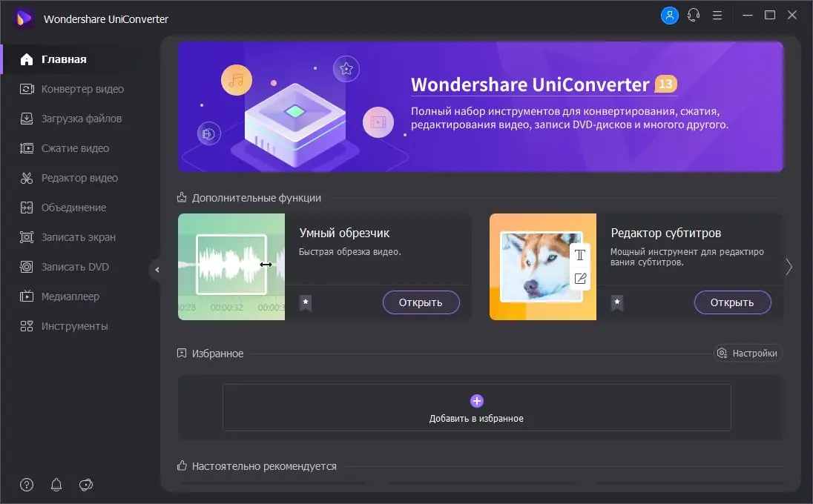Open the hamburger menu in the title bar
The image size is (813, 504).
click(717, 15)
